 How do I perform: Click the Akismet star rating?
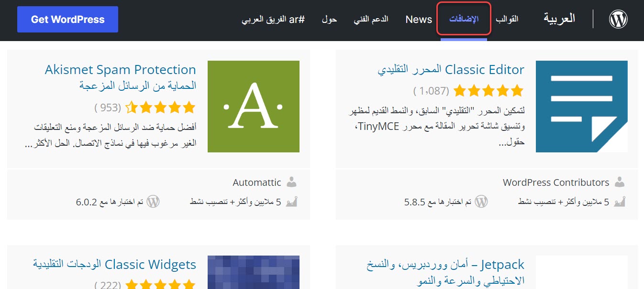tap(160, 107)
